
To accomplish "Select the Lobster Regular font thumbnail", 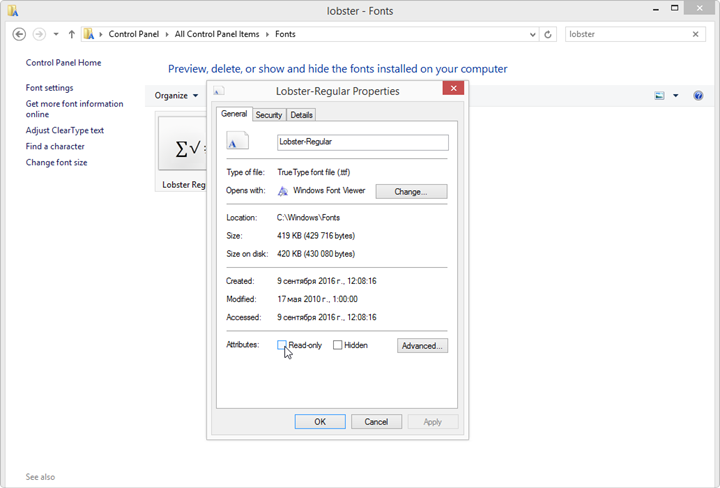I will click(182, 152).
